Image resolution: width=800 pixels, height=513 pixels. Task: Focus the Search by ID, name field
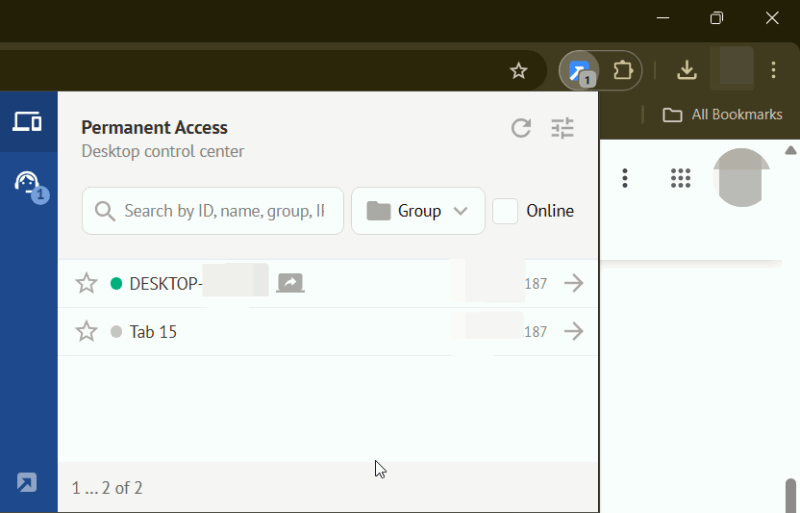[x=213, y=211]
